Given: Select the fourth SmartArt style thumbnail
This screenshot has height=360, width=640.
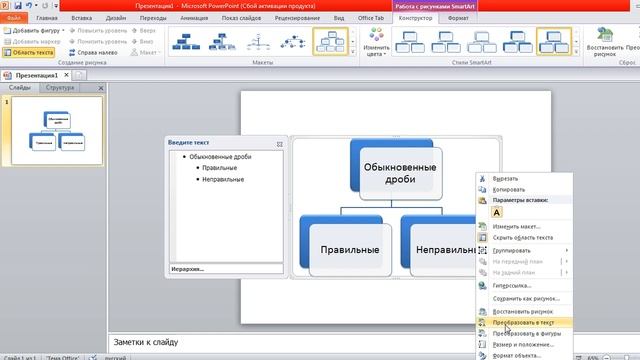Looking at the screenshot, I should (517, 42).
